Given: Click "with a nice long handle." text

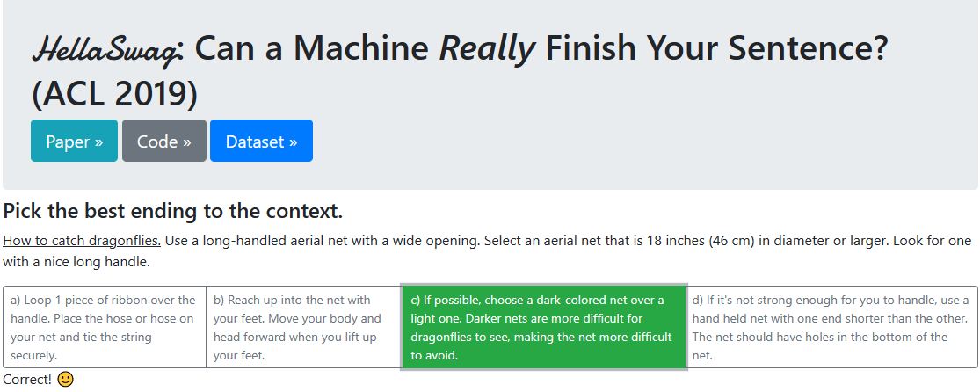Looking at the screenshot, I should point(77,261).
